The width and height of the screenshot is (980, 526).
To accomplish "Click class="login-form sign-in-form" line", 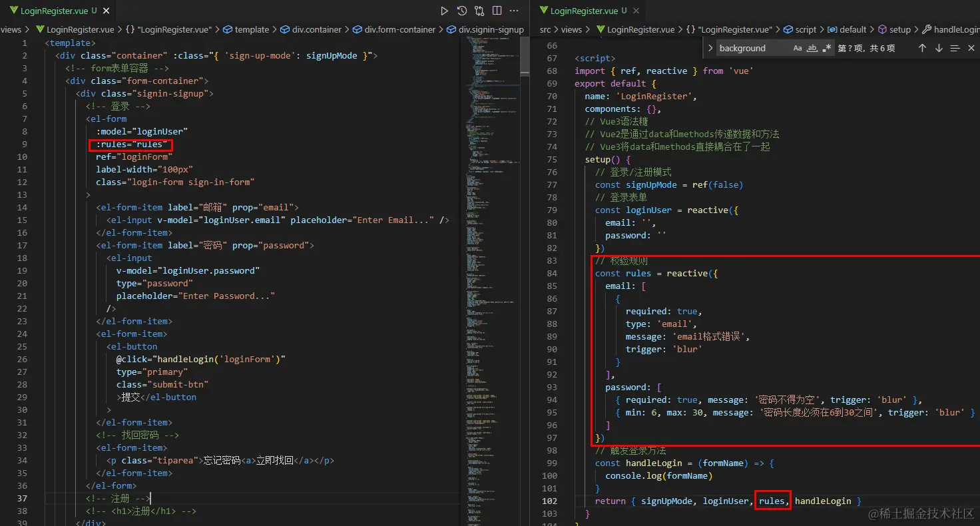I will click(x=175, y=182).
